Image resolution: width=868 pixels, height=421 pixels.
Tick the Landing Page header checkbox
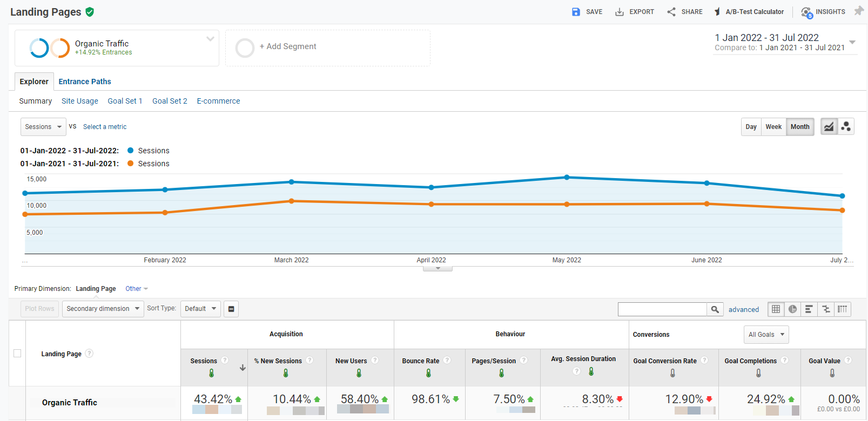17,354
